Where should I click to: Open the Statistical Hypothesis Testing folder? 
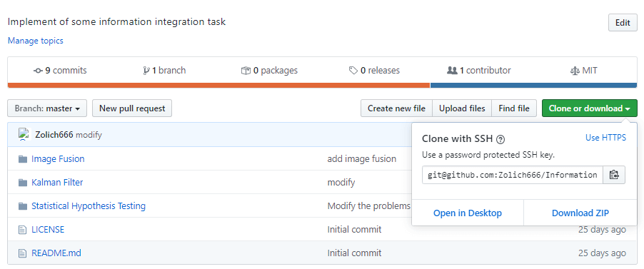click(x=89, y=205)
